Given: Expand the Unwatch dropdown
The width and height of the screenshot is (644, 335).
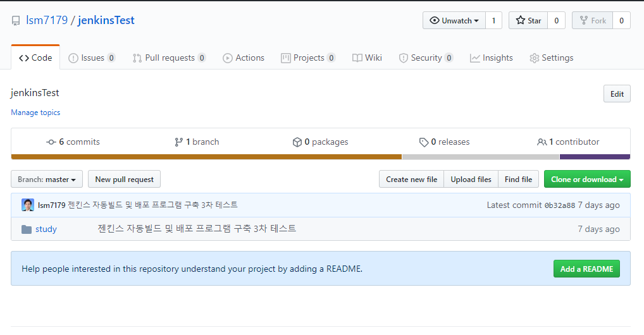Looking at the screenshot, I should (x=454, y=20).
